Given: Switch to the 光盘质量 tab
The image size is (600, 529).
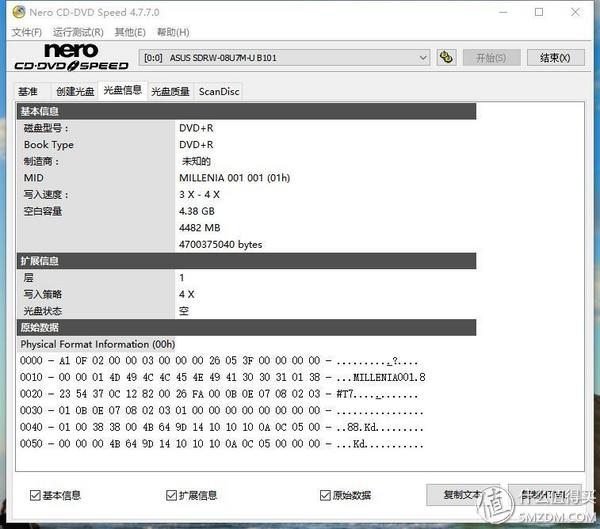Looking at the screenshot, I should (170, 91).
